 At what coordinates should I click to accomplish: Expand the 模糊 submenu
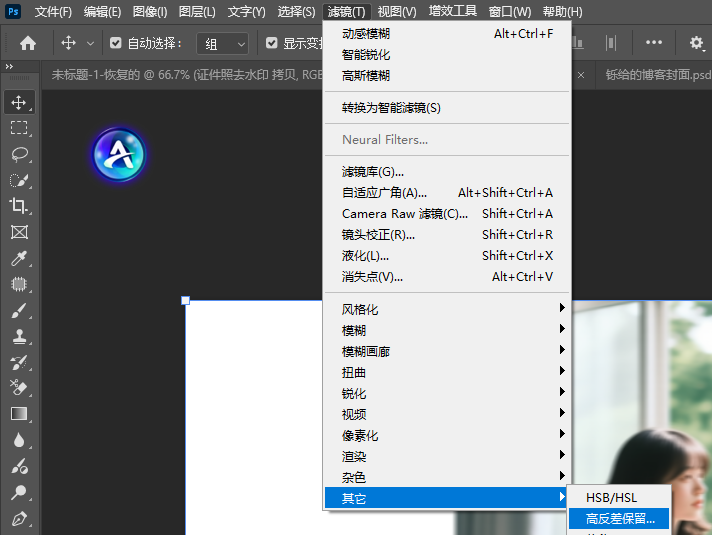[447, 330]
